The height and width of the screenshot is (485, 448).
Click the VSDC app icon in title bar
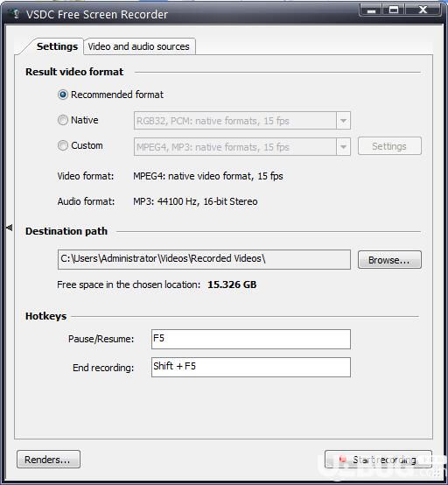[15, 14]
